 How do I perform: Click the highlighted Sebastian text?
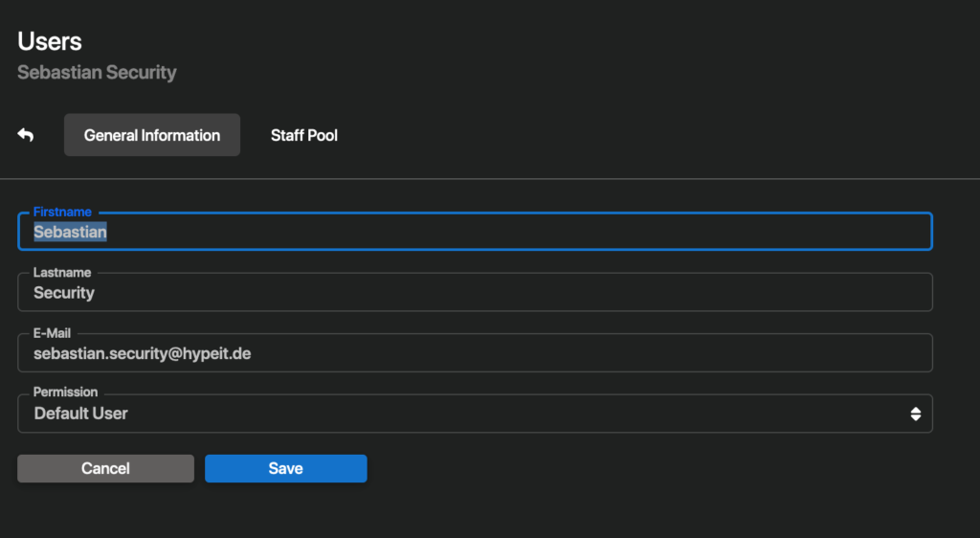[x=70, y=232]
